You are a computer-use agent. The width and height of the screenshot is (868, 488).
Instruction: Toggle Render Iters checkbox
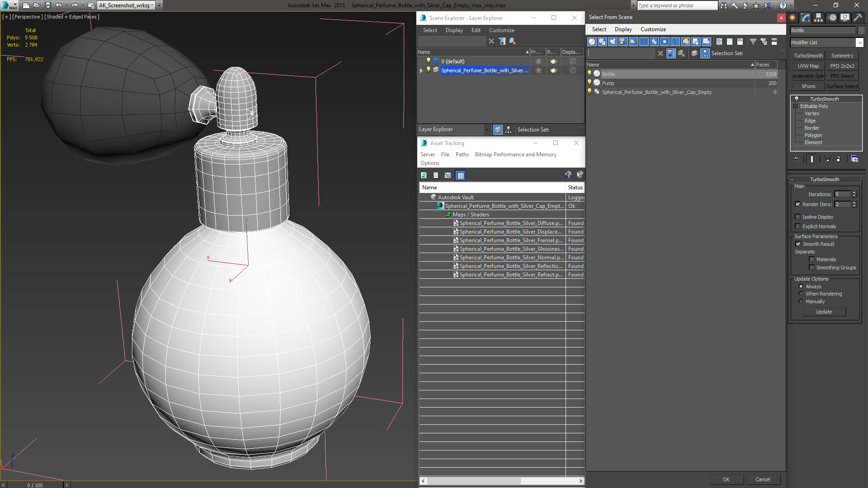coord(798,204)
